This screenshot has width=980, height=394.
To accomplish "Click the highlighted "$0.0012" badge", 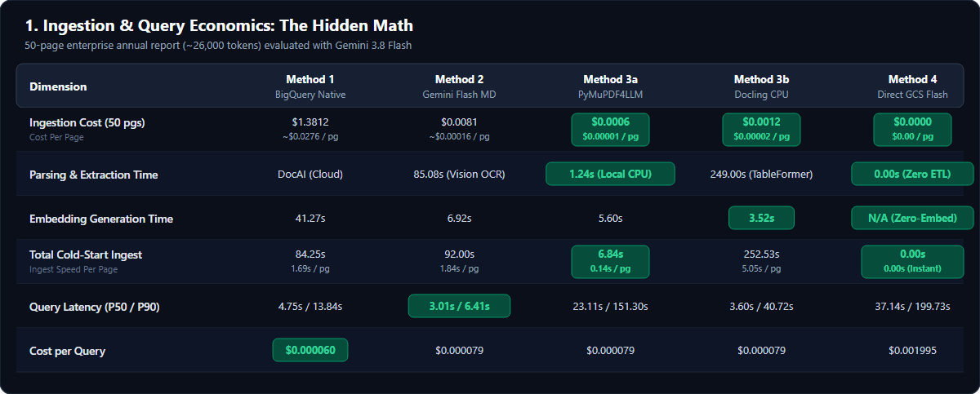I will [761, 130].
